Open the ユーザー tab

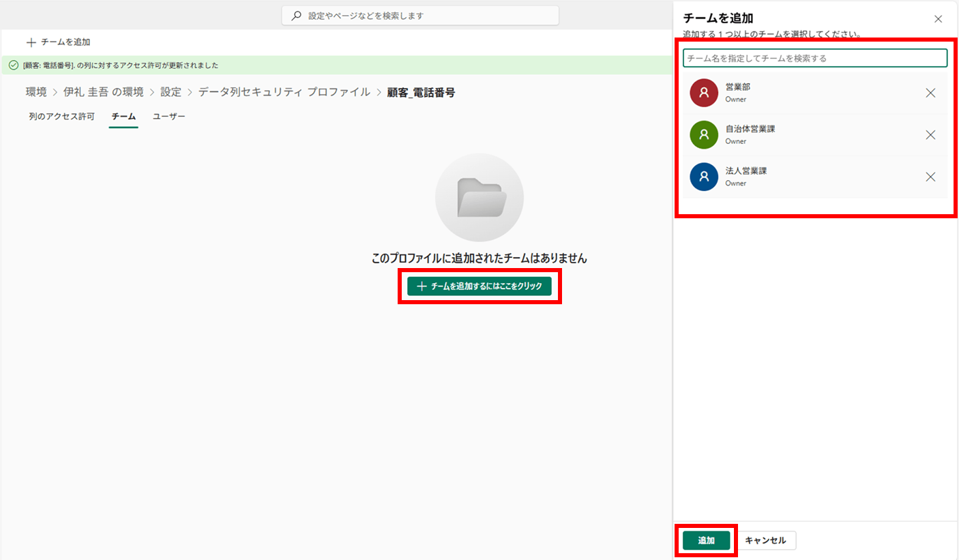click(168, 117)
